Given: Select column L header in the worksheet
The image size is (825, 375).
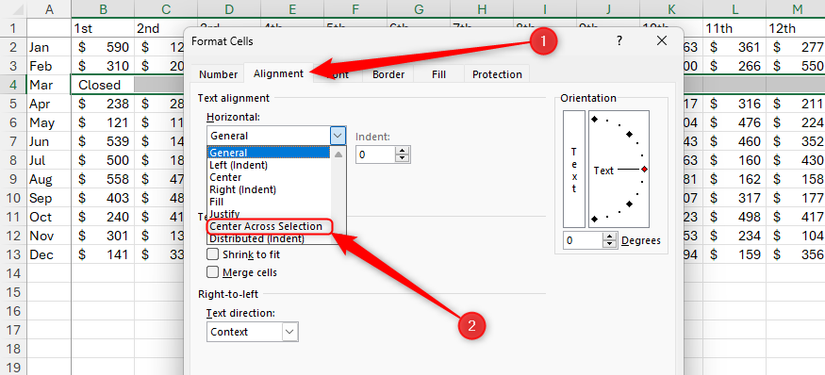Looking at the screenshot, I should click(735, 9).
